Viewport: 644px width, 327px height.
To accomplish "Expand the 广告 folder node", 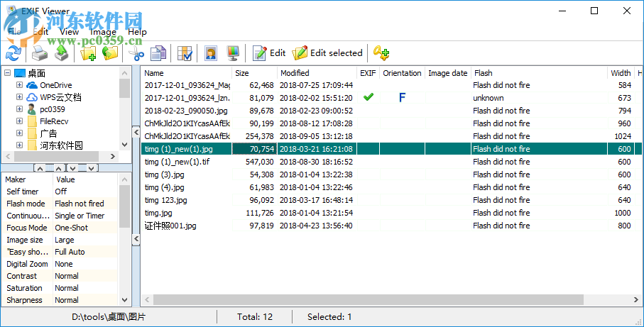I will [x=19, y=133].
